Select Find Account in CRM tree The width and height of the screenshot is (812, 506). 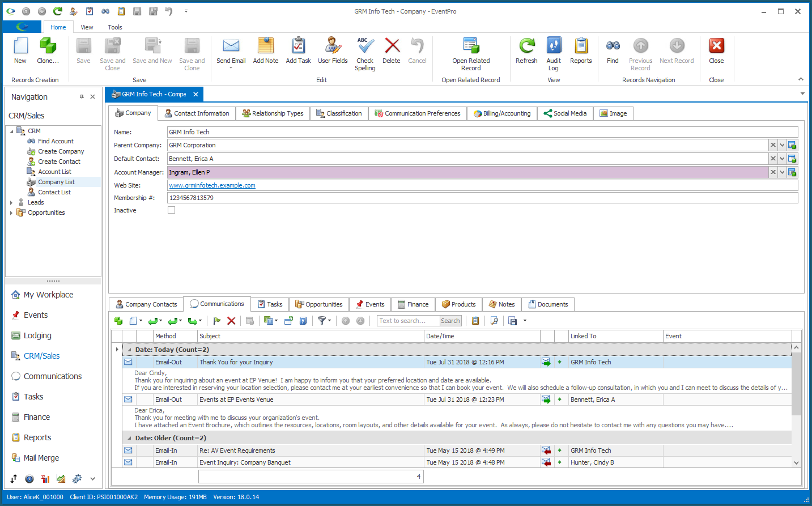pyautogui.click(x=56, y=141)
